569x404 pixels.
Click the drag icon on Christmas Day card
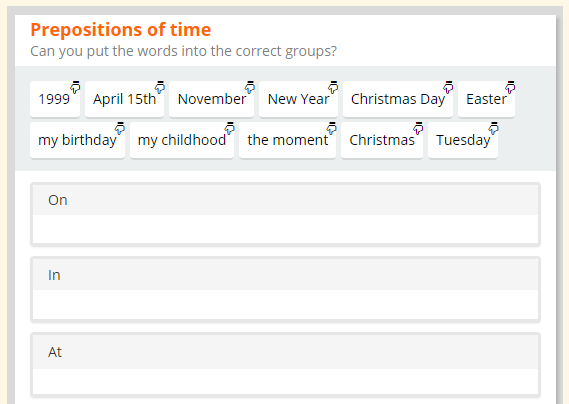pyautogui.click(x=448, y=87)
